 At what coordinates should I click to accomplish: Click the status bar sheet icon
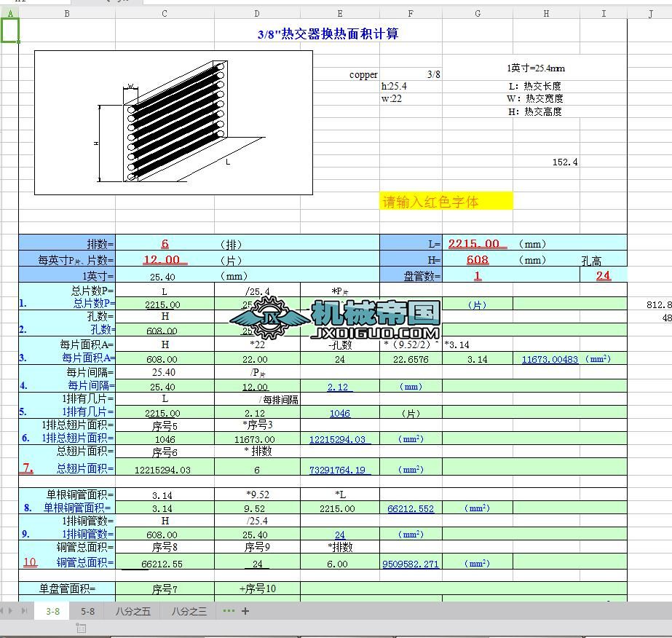[81, 629]
